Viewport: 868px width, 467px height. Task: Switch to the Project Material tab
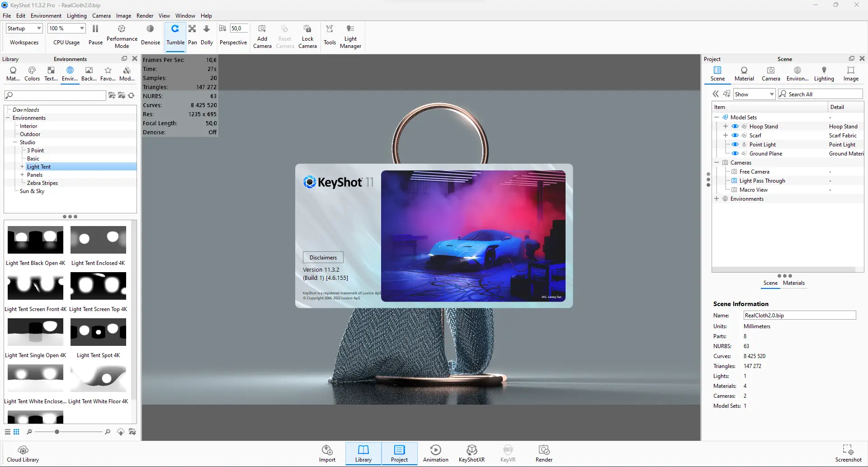point(744,74)
